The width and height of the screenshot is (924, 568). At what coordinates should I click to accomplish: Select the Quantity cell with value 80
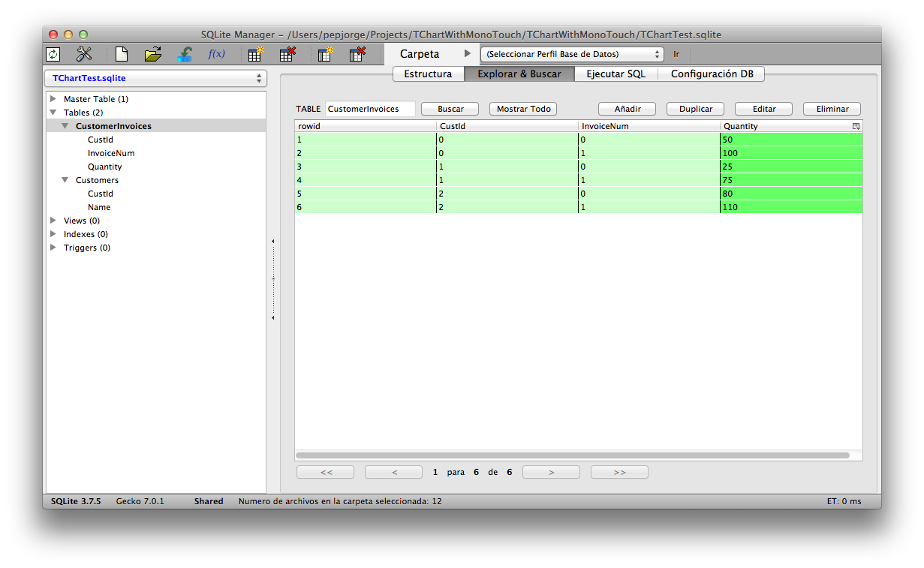coord(791,194)
